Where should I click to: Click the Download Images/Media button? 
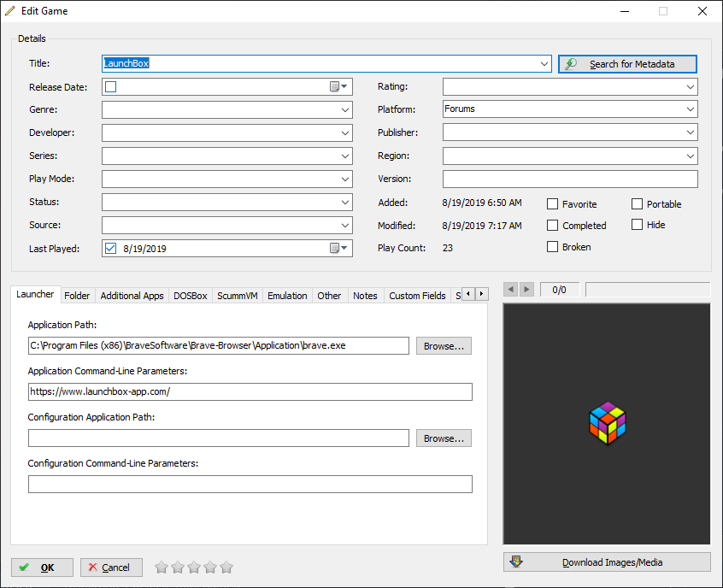click(607, 562)
